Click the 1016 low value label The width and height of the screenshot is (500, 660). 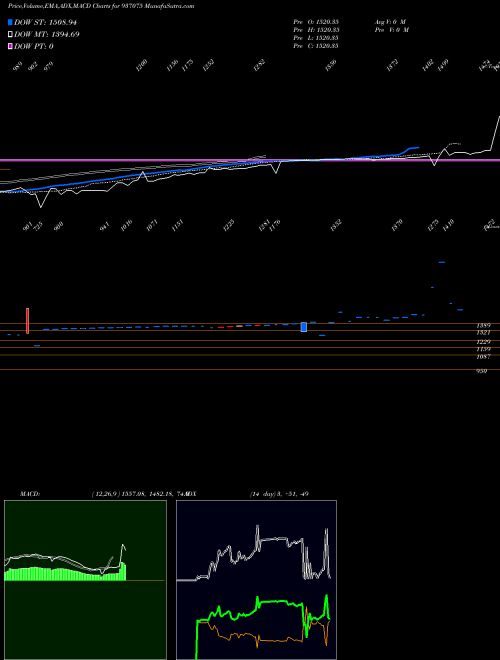point(126,225)
